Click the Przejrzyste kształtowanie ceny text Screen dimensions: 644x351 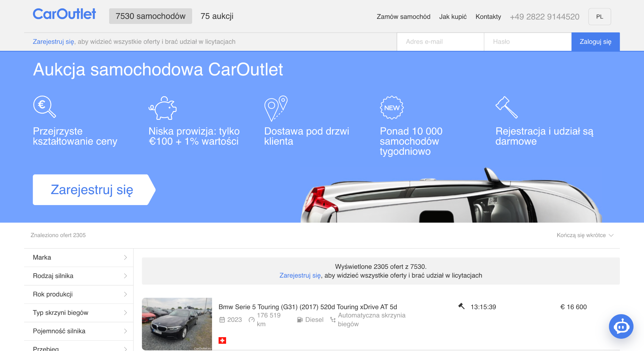point(75,136)
